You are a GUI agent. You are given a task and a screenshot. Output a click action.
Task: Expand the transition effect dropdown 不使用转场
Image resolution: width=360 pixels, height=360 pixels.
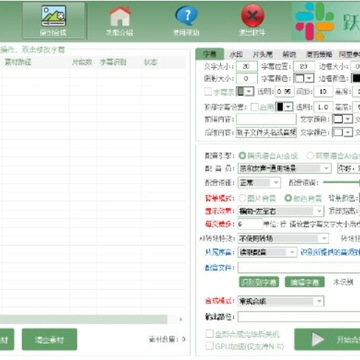(283, 238)
